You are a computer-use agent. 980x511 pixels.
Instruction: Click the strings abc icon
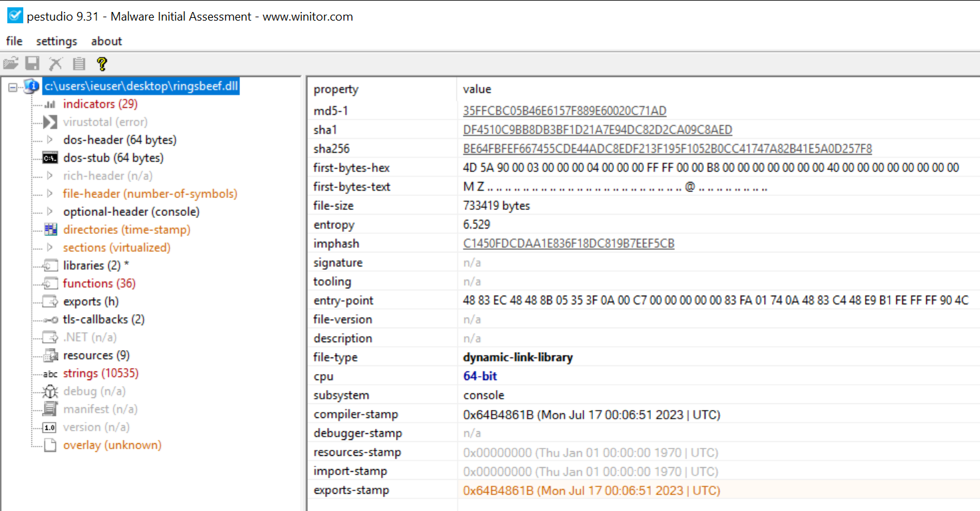coord(51,373)
